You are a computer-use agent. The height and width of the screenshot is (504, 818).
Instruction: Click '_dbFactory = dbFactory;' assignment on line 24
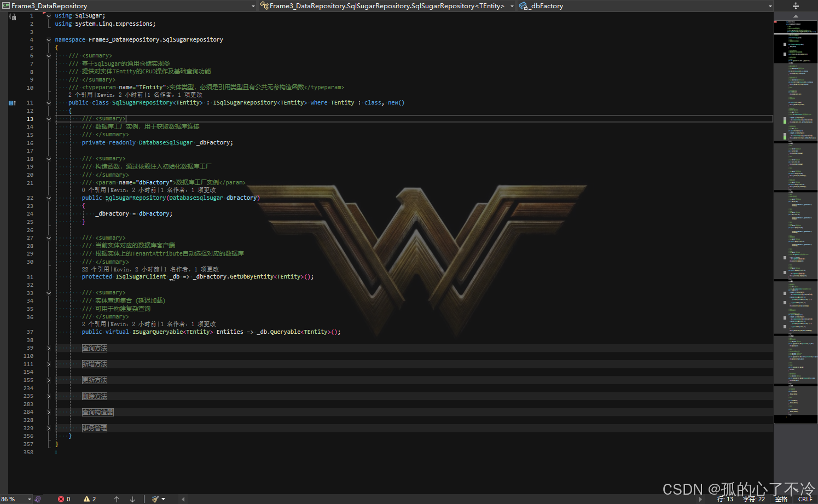tap(134, 214)
